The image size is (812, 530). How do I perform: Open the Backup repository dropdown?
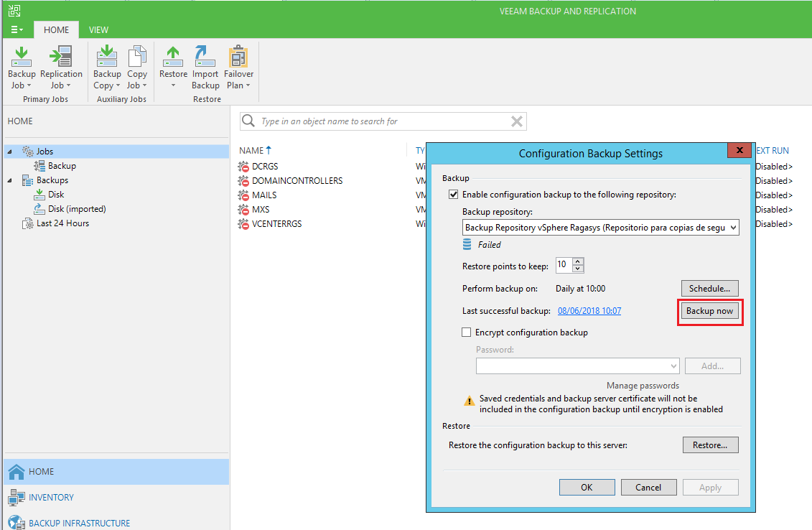click(x=733, y=227)
